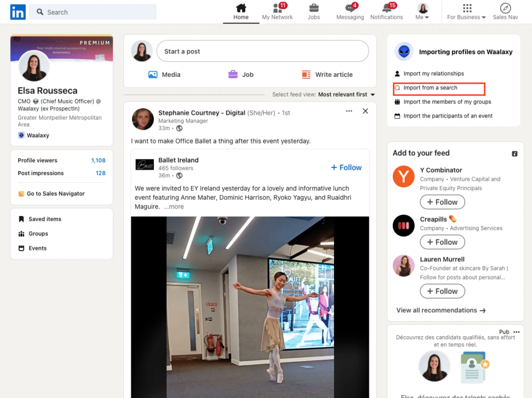This screenshot has width=532, height=398.
Task: Open Saved items in the sidebar
Action: tap(45, 219)
